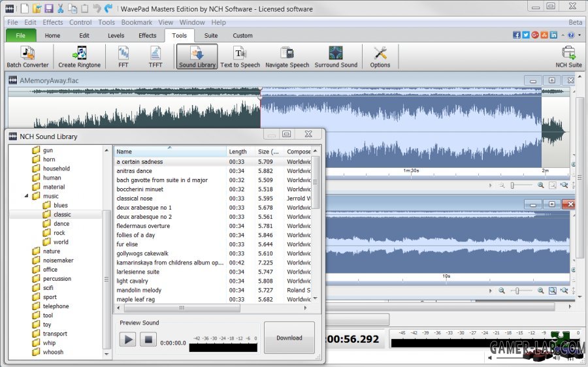588x367 pixels.
Task: Sort list by Name column
Action: pos(170,152)
